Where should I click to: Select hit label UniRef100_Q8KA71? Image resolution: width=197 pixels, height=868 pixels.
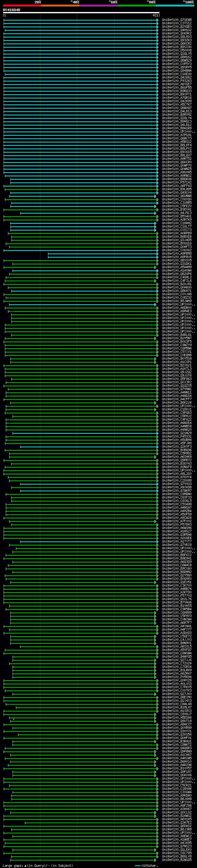(x=177, y=291)
